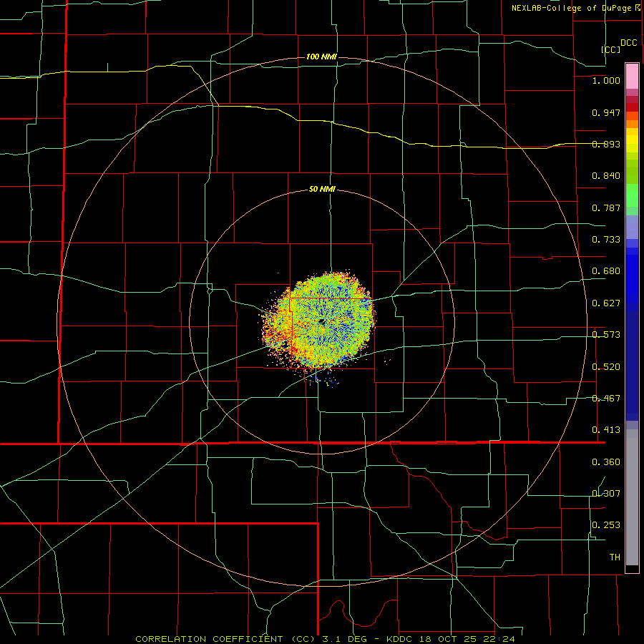Click the 100 NMI range ring label
This screenshot has height=644, width=644.
(321, 57)
